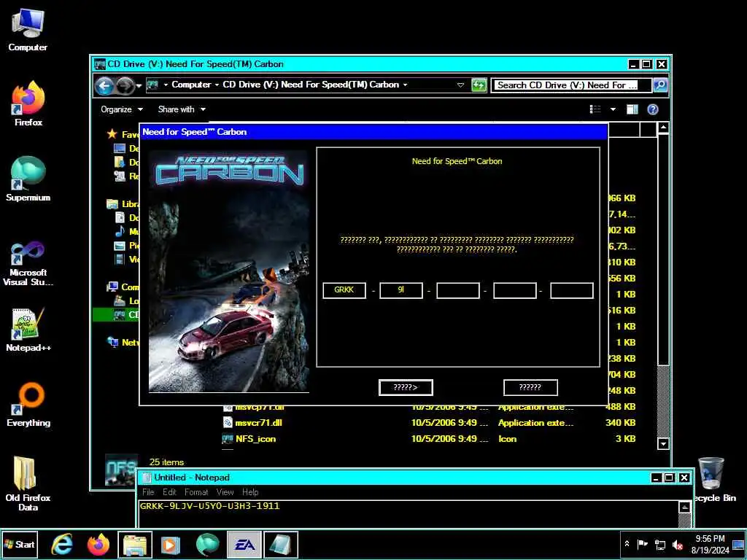Open Internet Explorer from the taskbar
Image resolution: width=747 pixels, height=560 pixels.
pyautogui.click(x=62, y=544)
